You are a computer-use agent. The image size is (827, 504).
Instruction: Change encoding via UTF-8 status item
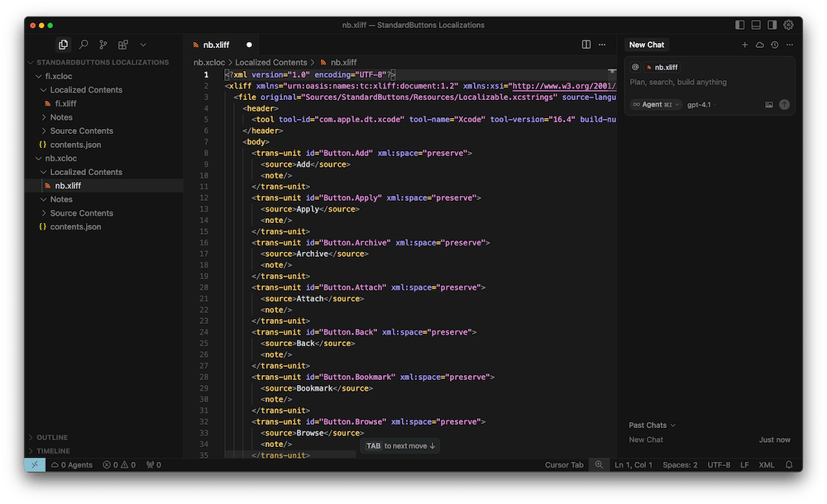pyautogui.click(x=719, y=465)
